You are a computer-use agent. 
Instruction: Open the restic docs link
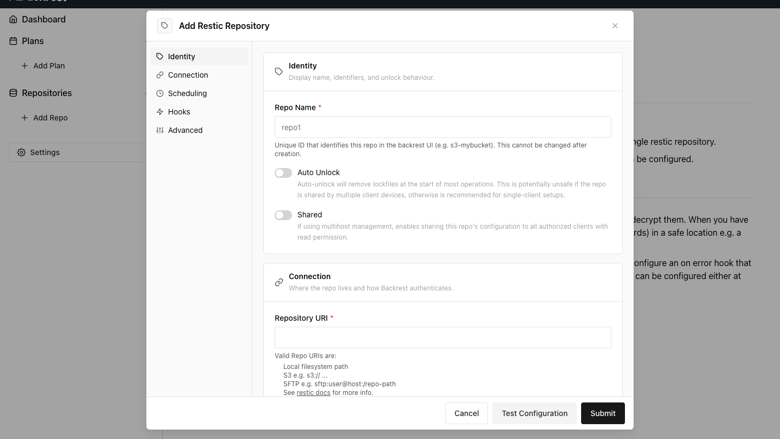313,393
